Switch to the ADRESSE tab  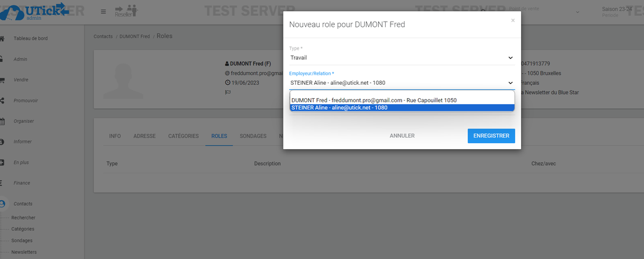tap(144, 136)
